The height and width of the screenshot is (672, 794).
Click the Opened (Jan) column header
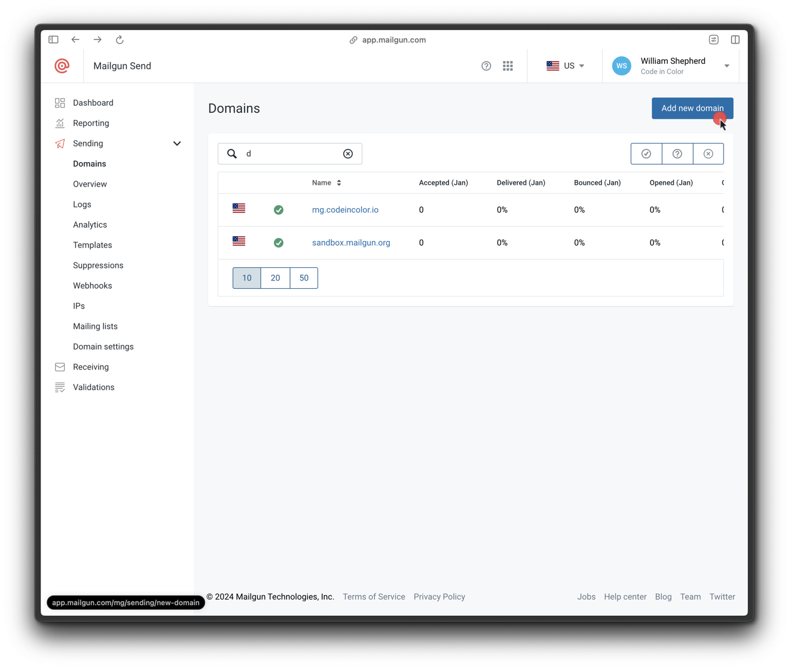[671, 183]
